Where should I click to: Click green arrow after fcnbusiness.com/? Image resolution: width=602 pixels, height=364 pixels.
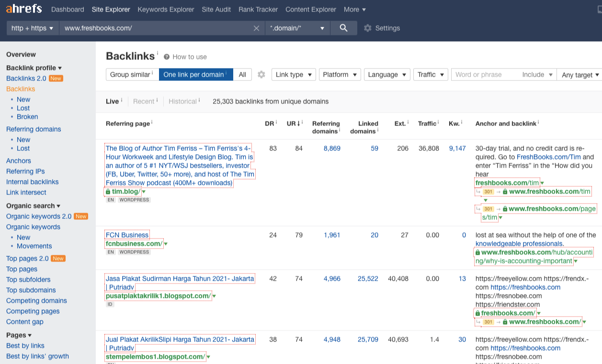(166, 244)
